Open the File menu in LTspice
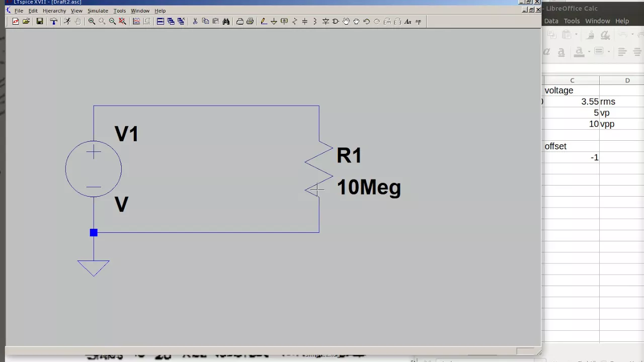The height and width of the screenshot is (362, 644). tap(19, 11)
